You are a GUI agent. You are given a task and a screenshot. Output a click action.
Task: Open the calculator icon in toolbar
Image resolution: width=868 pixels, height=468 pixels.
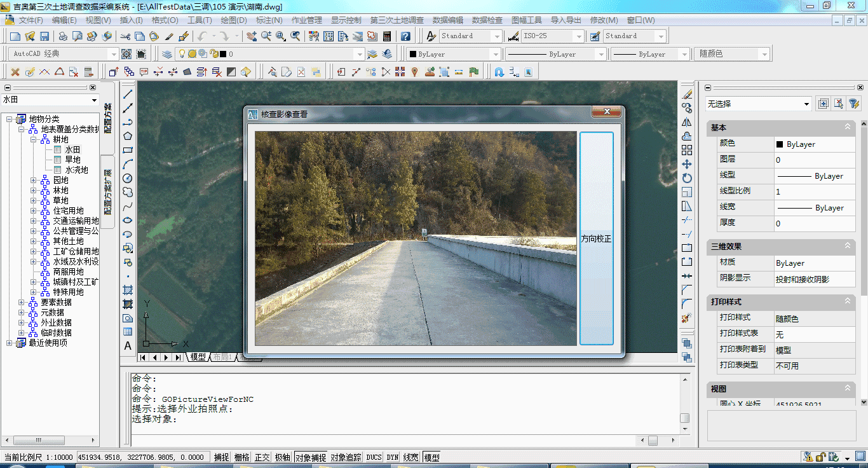pyautogui.click(x=387, y=36)
